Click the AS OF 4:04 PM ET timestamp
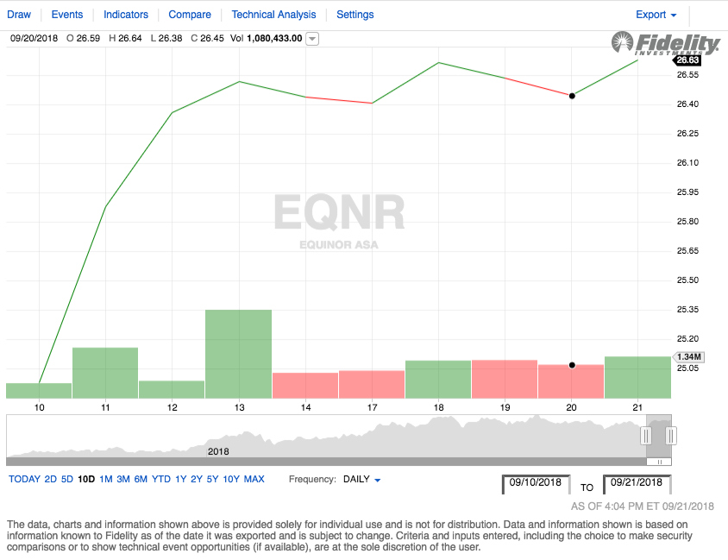728x560 pixels. click(x=642, y=507)
